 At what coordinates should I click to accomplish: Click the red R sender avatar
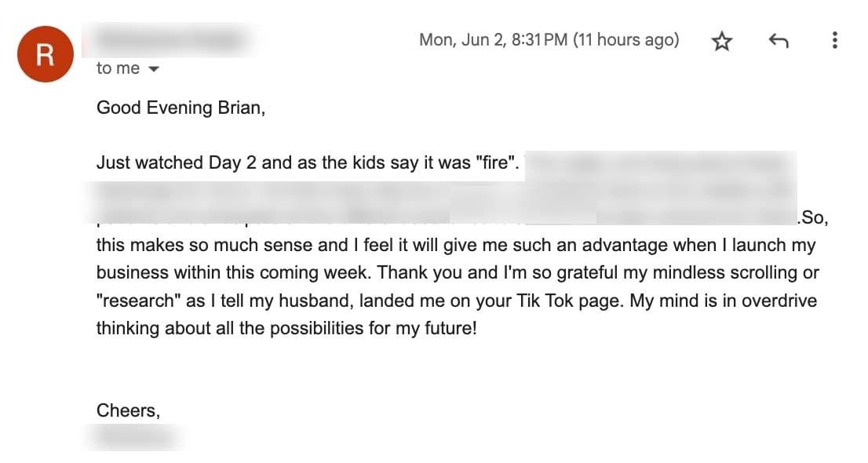(x=46, y=54)
